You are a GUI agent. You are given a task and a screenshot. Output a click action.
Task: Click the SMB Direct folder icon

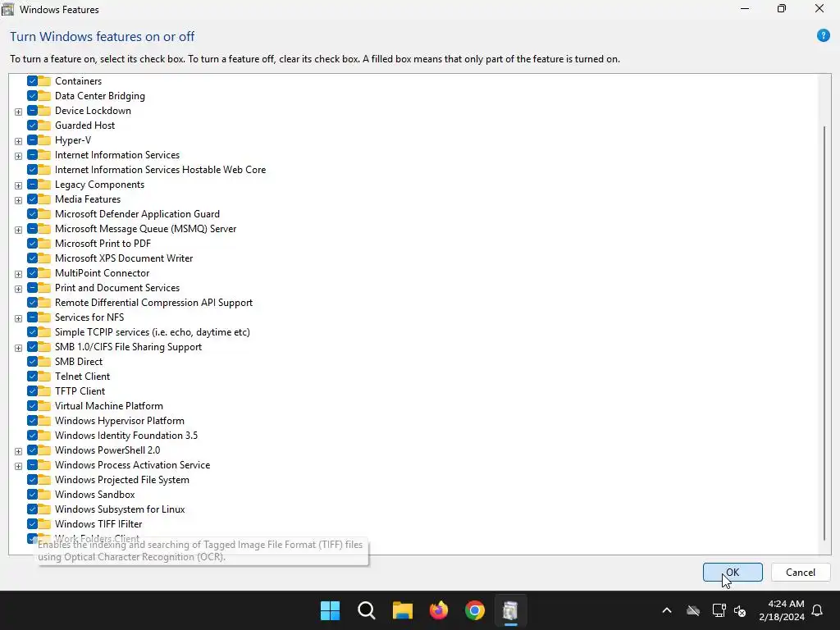[x=44, y=362]
